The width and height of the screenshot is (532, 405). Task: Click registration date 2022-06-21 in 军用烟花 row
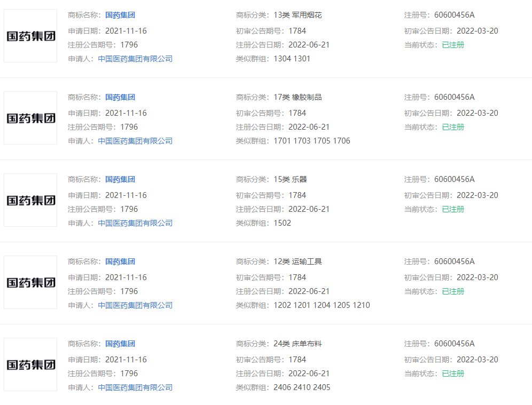309,45
